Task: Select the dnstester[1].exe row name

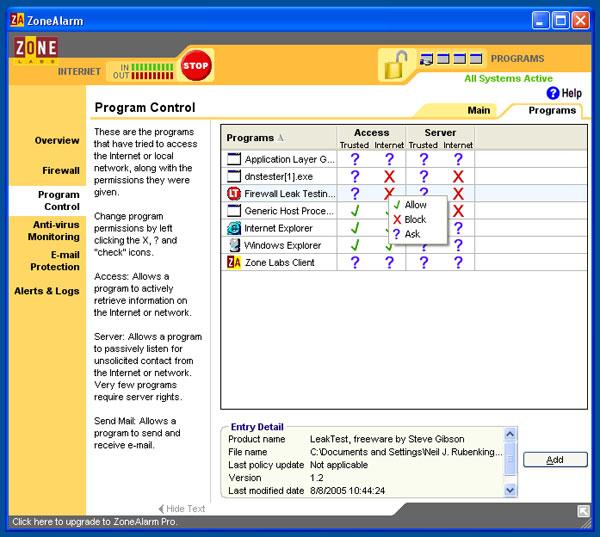Action: (279, 176)
